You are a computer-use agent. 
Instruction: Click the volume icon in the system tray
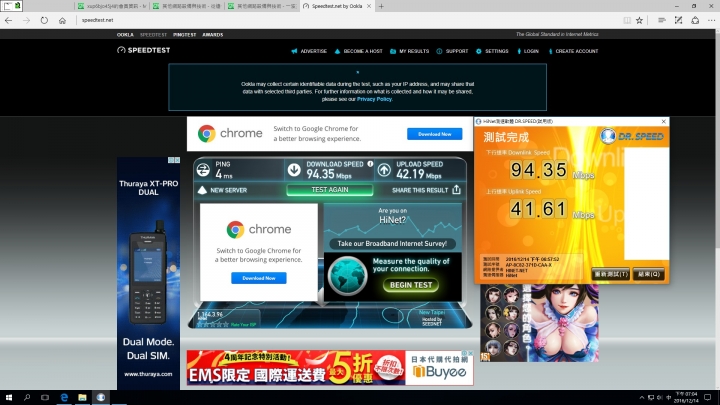point(659,398)
